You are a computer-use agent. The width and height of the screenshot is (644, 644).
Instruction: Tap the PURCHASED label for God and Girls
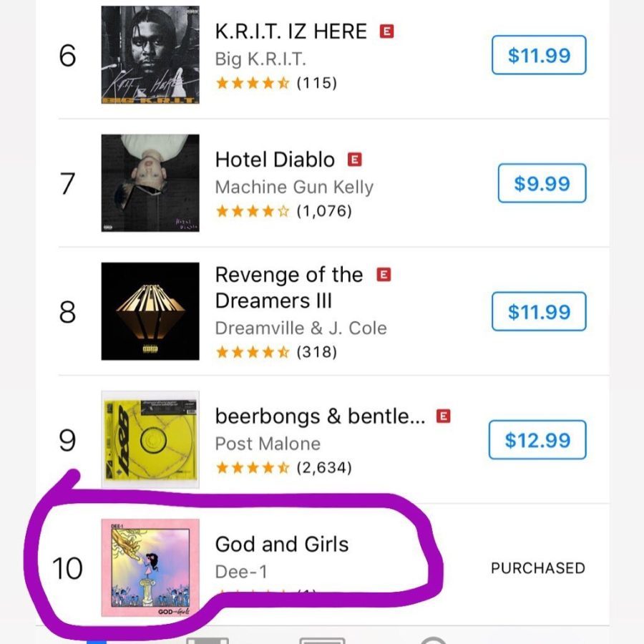click(538, 568)
